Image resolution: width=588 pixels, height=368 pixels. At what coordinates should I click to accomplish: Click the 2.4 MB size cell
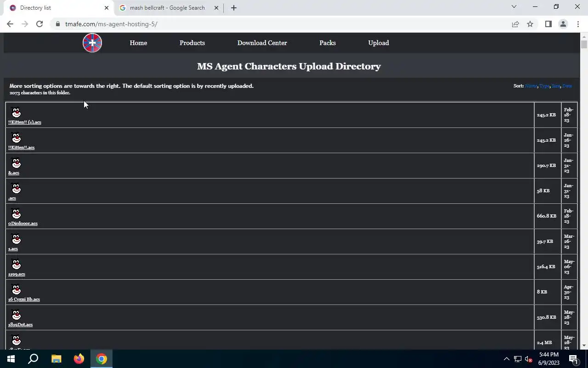[x=548, y=340]
